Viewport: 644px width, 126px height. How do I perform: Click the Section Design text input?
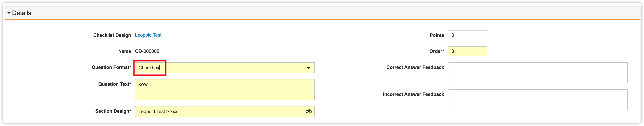point(220,112)
